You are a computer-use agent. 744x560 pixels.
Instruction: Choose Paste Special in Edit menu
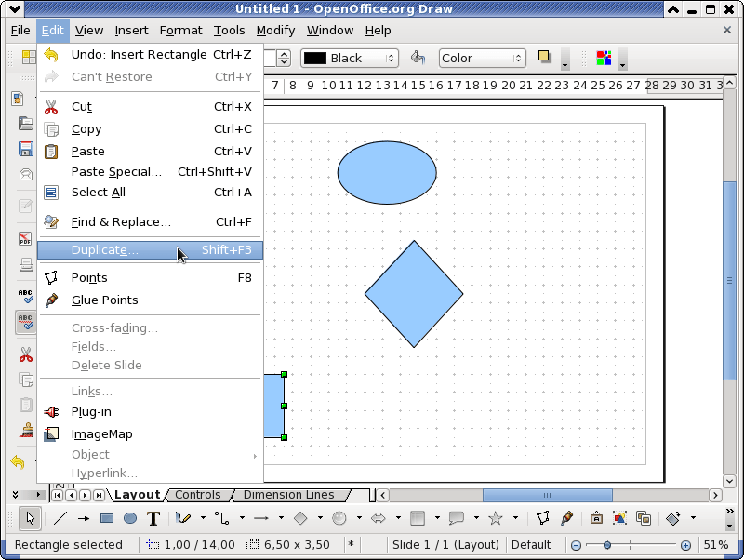(x=150, y=172)
